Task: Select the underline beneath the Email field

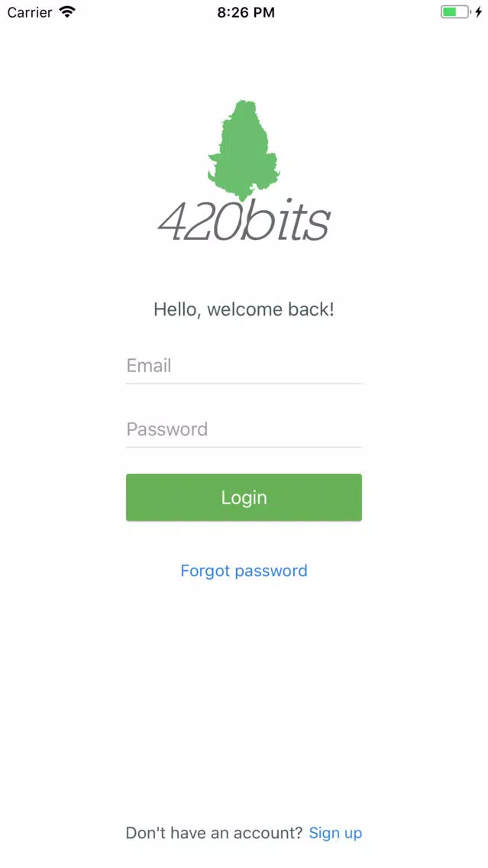Action: click(x=244, y=383)
